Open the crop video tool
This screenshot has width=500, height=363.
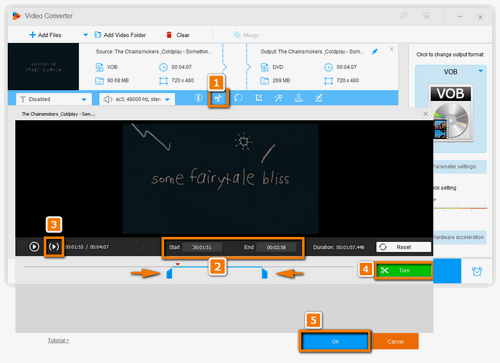click(x=259, y=98)
